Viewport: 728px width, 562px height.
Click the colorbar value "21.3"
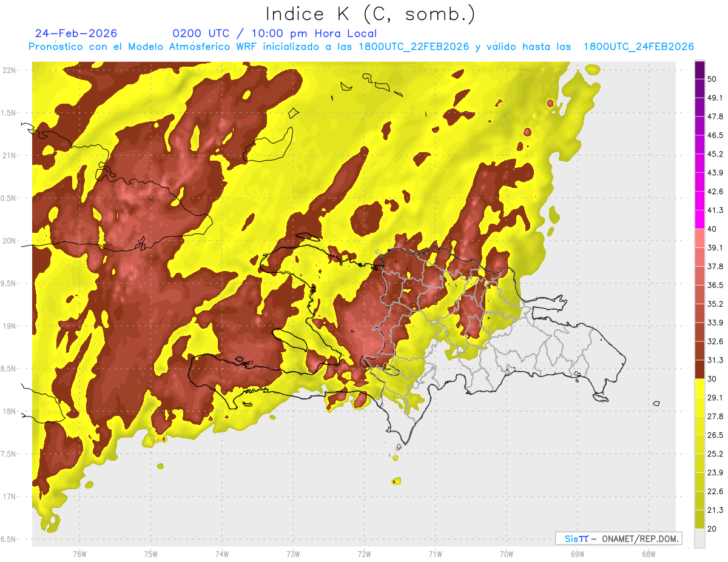point(715,510)
